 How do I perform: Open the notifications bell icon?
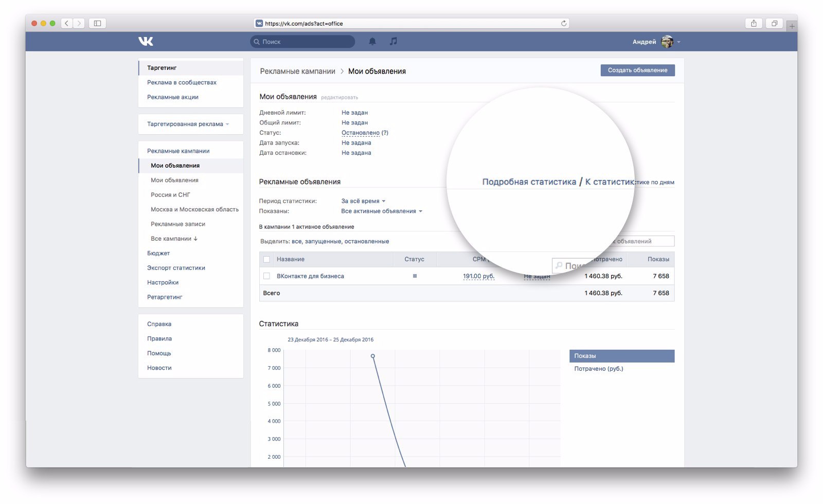point(372,41)
